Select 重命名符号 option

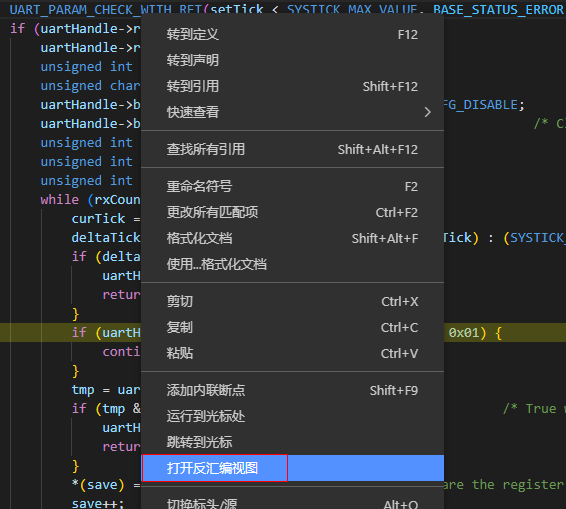292,187
